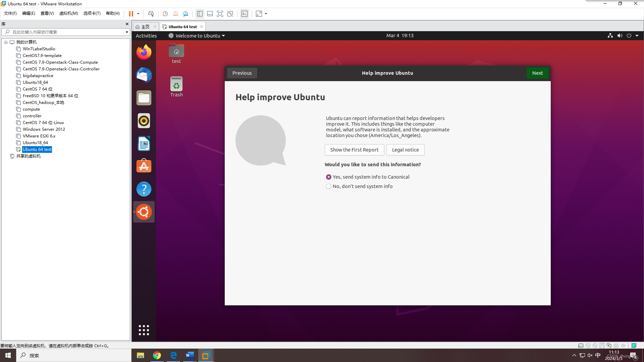Select Yes, send system info to Canonical
Screen dimensions: 644x362
(x=329, y=177)
